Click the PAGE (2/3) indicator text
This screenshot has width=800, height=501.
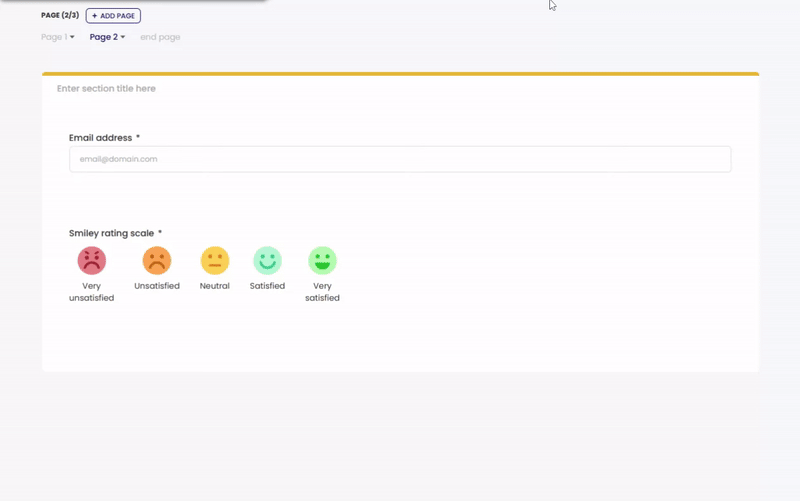[60, 16]
